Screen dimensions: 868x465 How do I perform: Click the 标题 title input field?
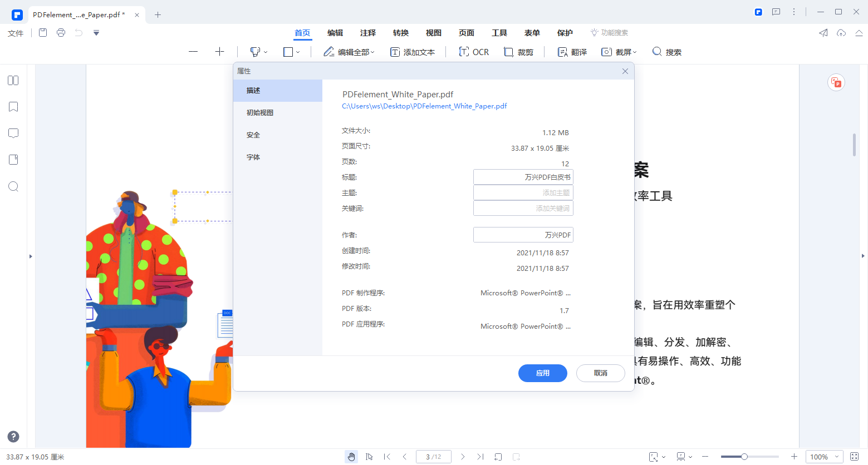coord(523,176)
